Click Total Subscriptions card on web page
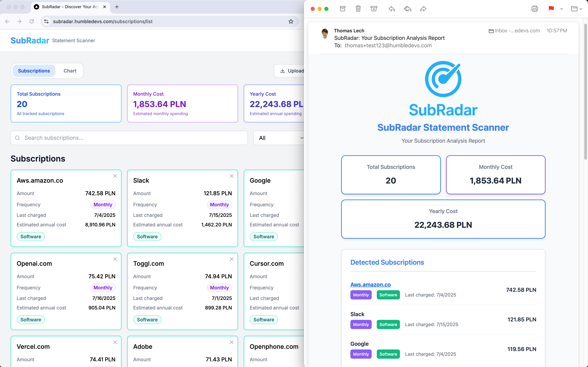The height and width of the screenshot is (367, 588). (x=66, y=103)
